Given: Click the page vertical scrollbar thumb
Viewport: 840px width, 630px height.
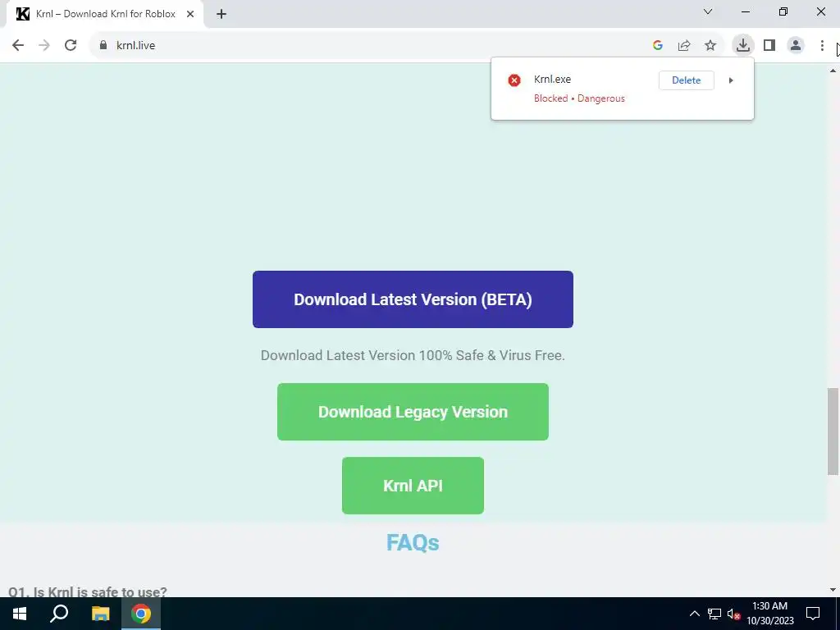Looking at the screenshot, I should pyautogui.click(x=833, y=431).
